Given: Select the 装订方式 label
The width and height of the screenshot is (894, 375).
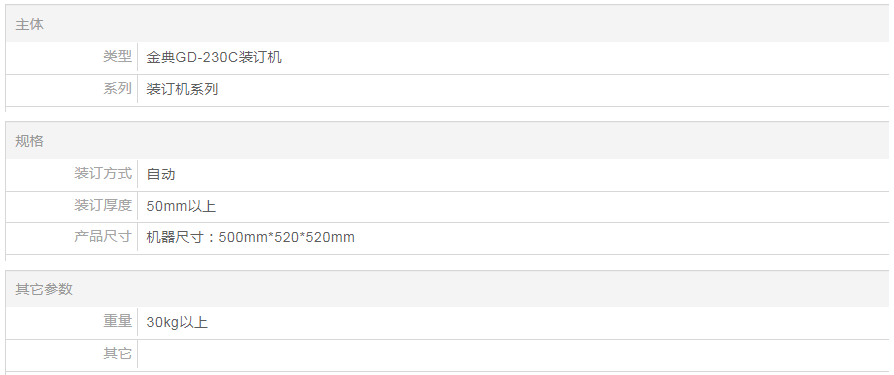Looking at the screenshot, I should tap(103, 173).
